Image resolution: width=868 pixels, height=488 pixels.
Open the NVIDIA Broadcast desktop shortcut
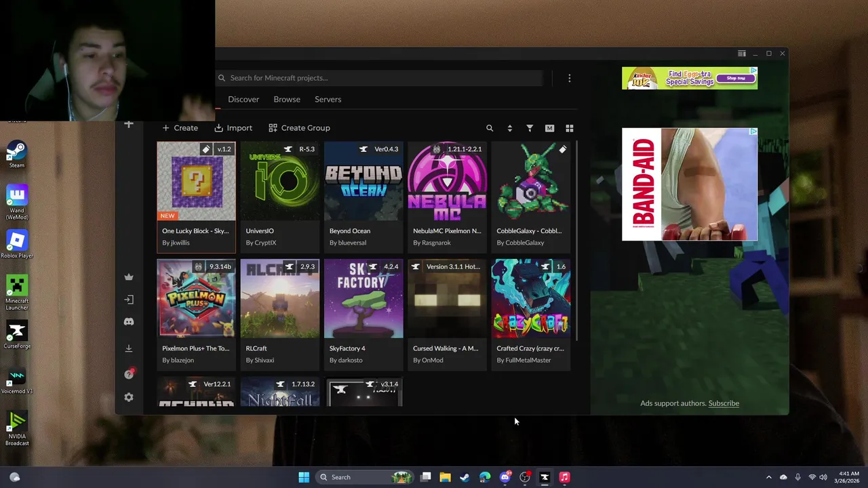tap(17, 428)
